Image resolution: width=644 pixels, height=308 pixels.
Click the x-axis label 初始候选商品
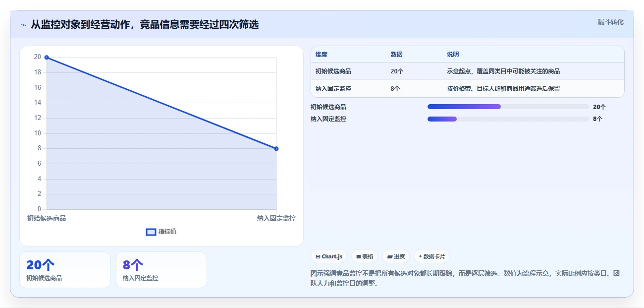click(47, 218)
